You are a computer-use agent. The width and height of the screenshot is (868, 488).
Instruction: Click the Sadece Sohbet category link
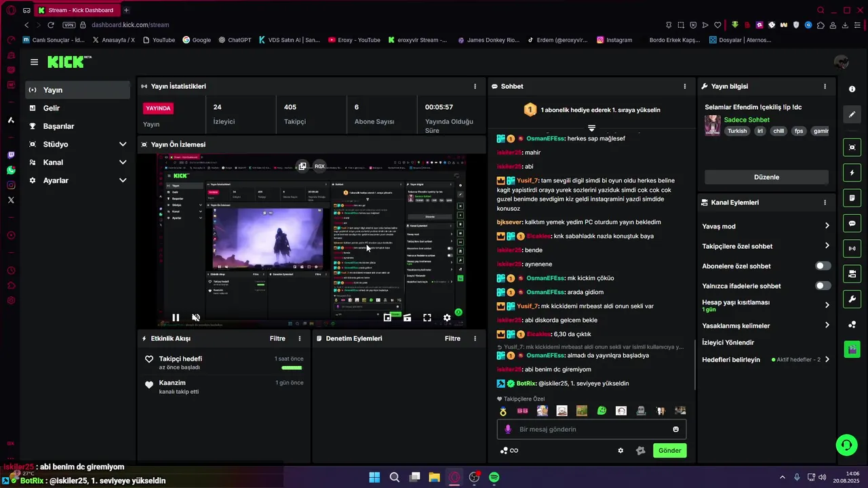point(747,120)
